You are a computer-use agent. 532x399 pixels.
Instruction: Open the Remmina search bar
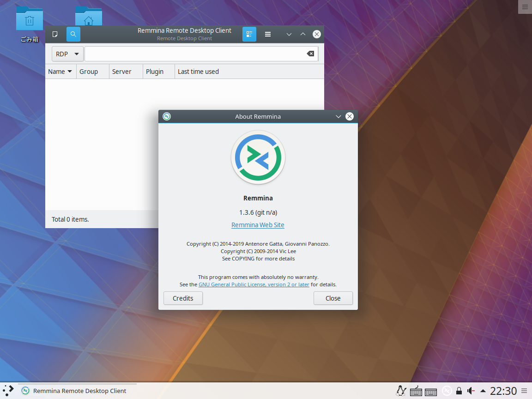(73, 34)
